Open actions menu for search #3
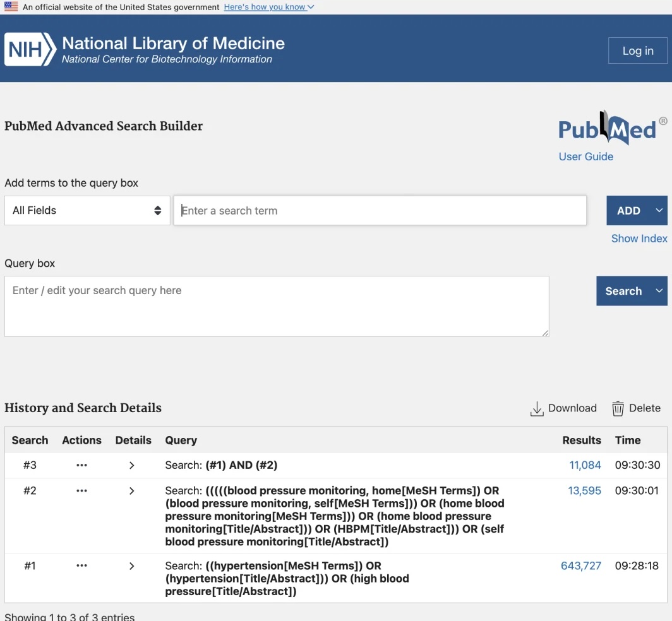Screen dimensions: 672x621 [x=81, y=465]
